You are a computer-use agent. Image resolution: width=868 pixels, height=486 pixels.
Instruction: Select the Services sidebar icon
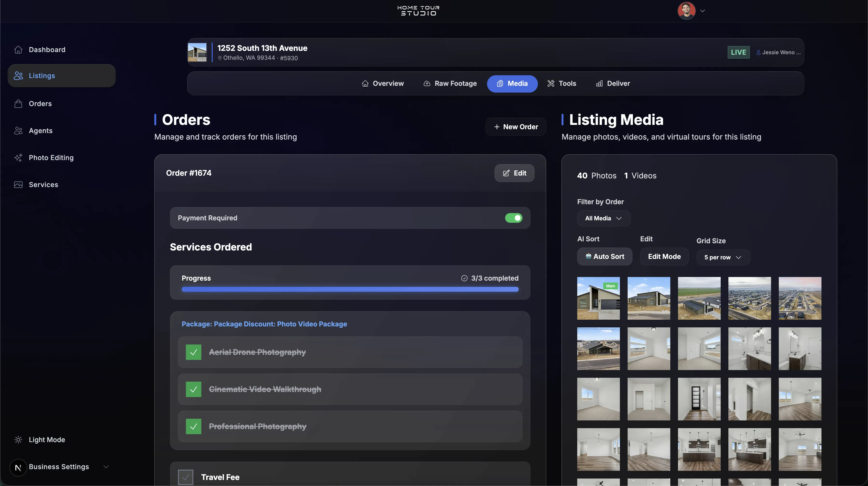[19, 185]
